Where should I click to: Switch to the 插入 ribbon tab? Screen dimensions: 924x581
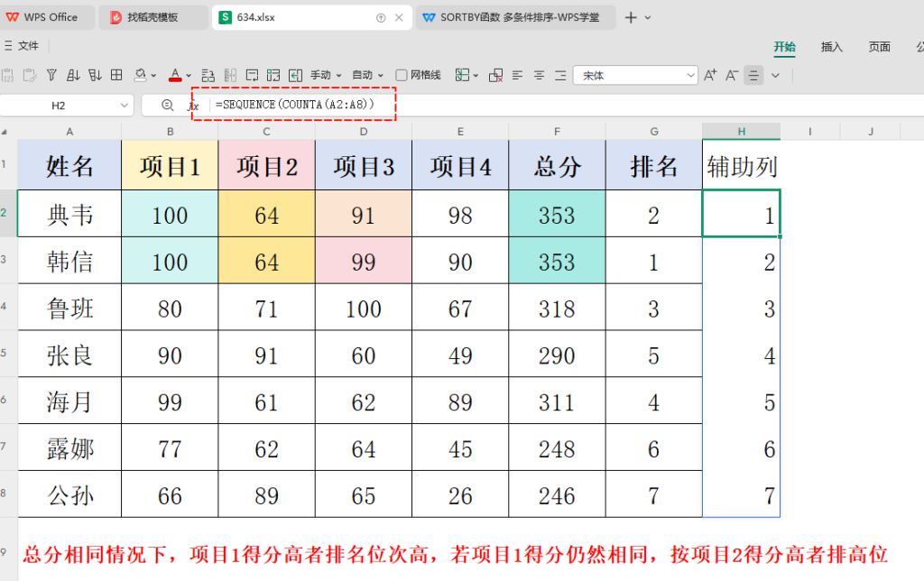[x=831, y=47]
